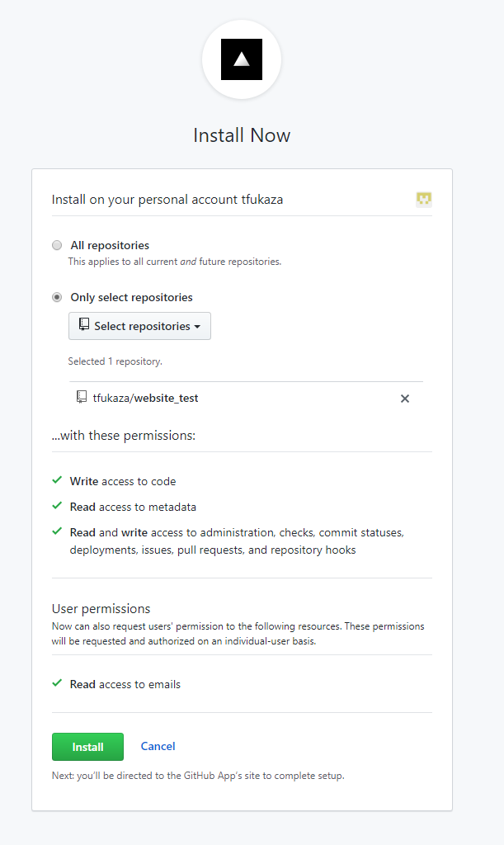The height and width of the screenshot is (845, 504).
Task: Click the tfukaza account avatar icon
Action: click(x=424, y=199)
